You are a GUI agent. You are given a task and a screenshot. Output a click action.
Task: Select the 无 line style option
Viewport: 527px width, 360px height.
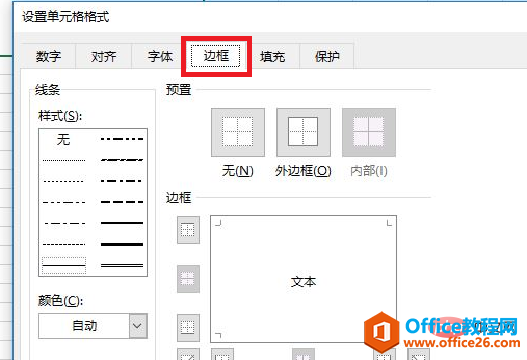[64, 139]
